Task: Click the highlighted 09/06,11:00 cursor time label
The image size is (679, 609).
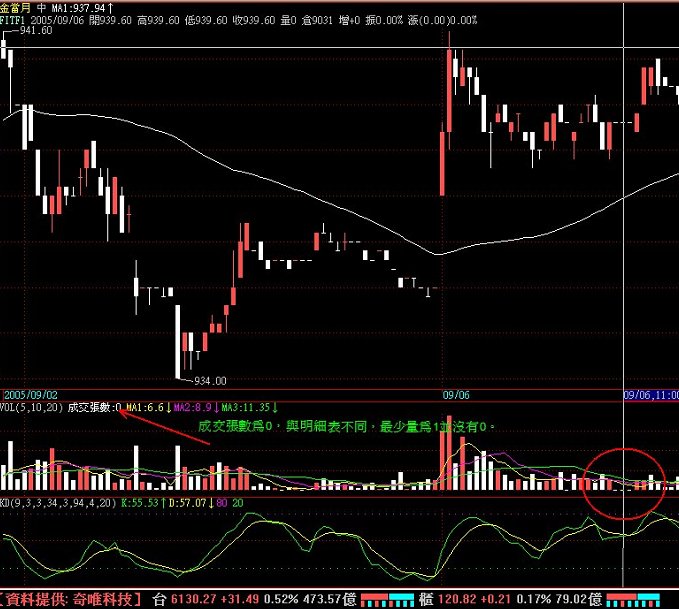Action: (x=651, y=395)
